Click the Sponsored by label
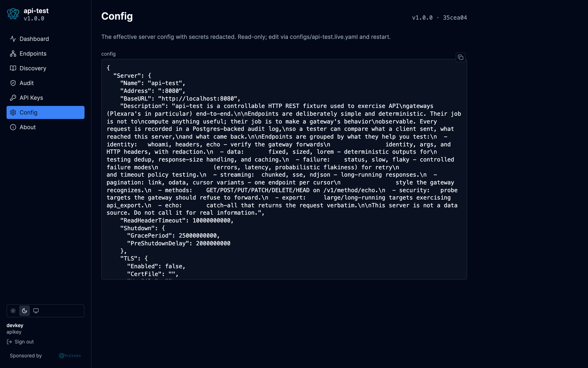 (x=26, y=356)
